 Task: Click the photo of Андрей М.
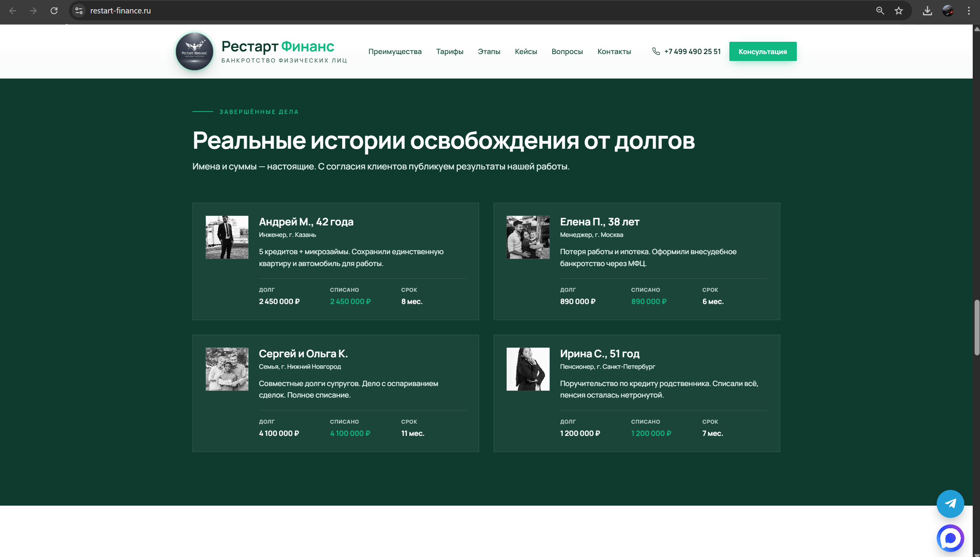[x=227, y=237]
